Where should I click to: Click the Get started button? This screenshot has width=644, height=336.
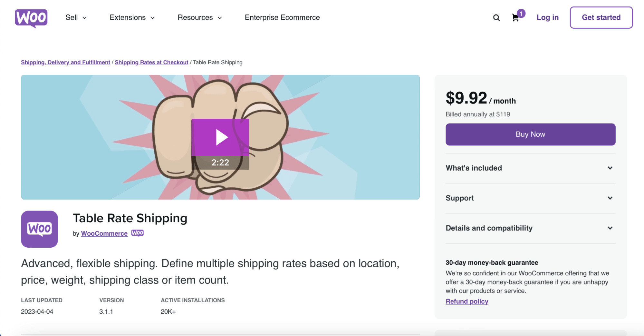pos(601,17)
